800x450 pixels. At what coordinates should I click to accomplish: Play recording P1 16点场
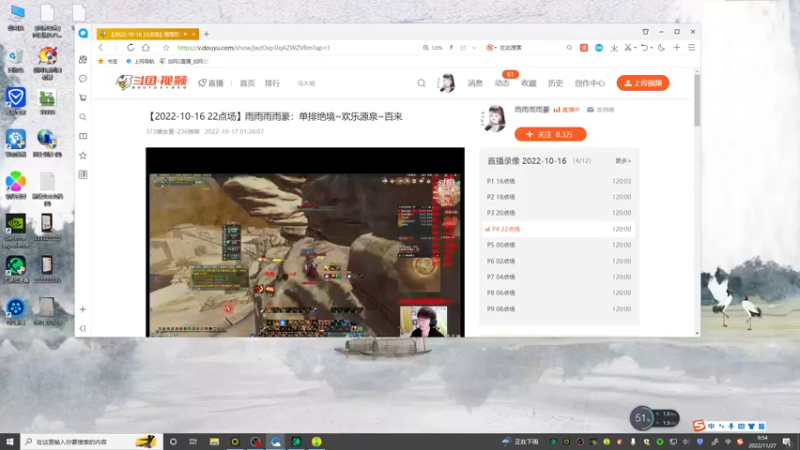[559, 181]
